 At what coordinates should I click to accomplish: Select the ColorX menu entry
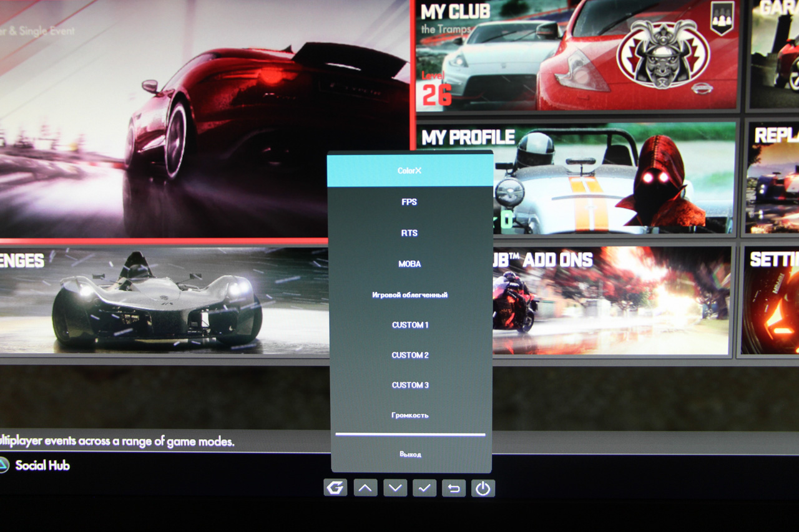point(410,170)
